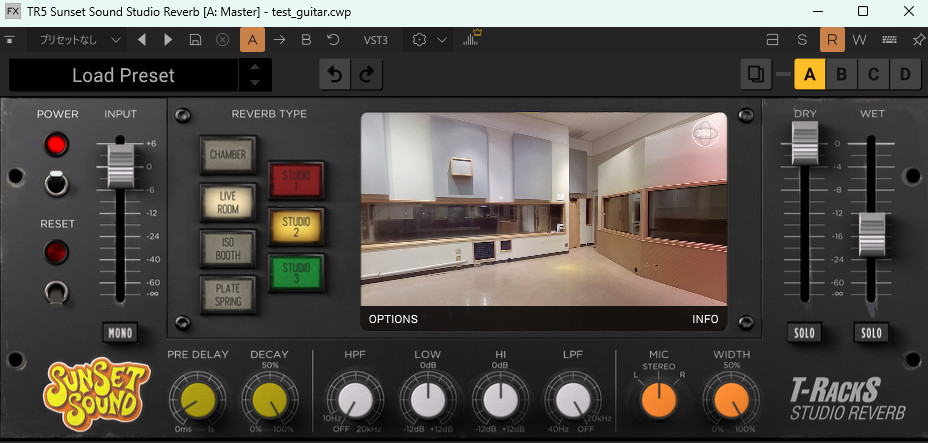
Task: Flip the RESET switch
Action: point(57,292)
